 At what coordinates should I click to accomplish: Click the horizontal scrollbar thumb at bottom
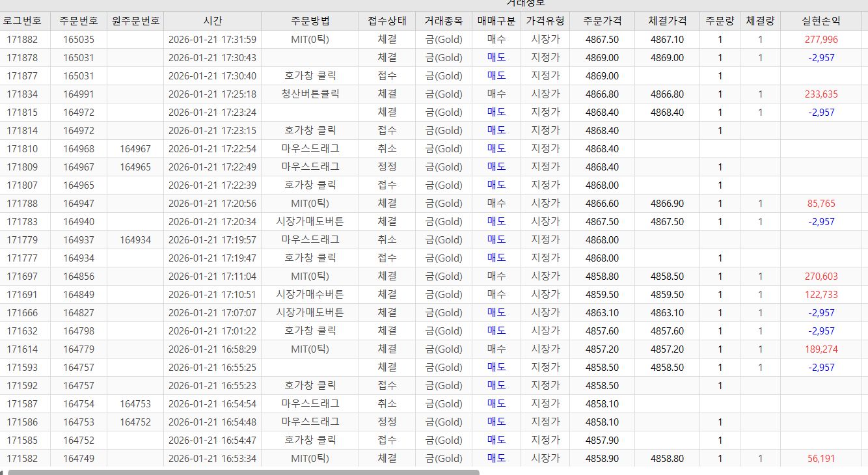[x=243, y=472]
